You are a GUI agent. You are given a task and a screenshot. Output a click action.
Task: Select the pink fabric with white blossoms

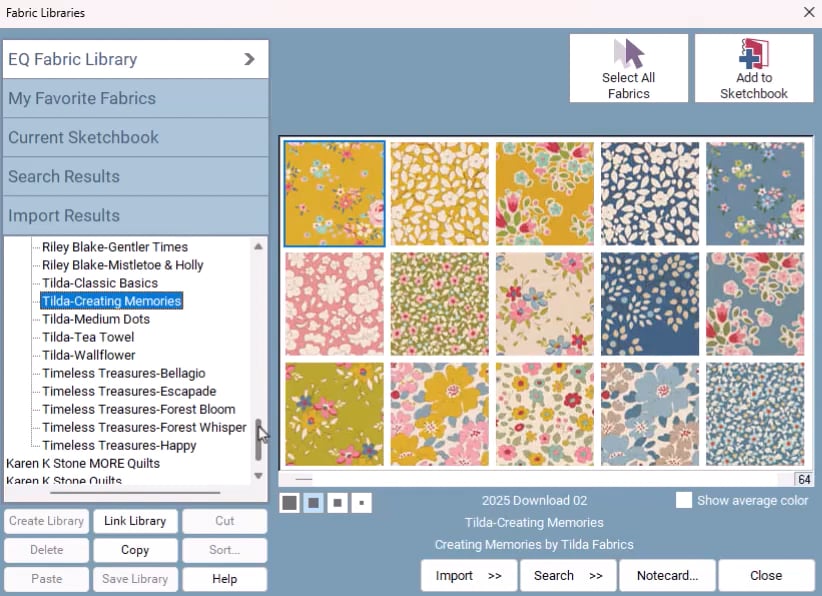tap(334, 304)
